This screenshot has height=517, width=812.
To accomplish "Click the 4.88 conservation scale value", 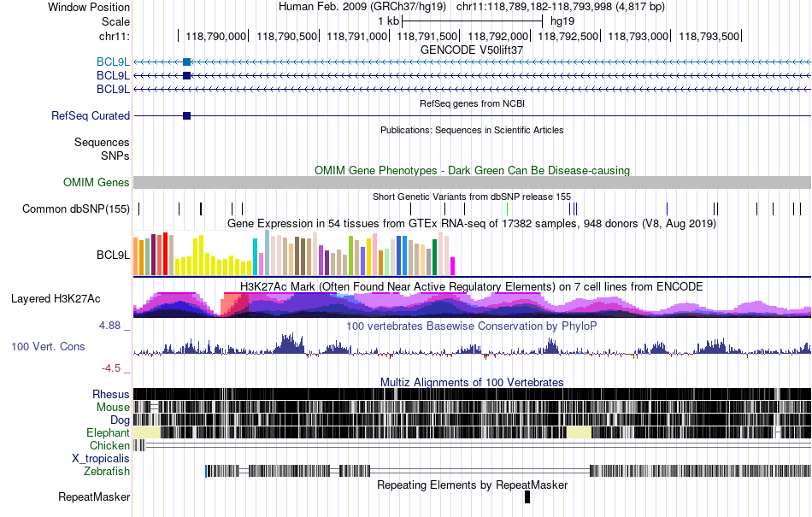I will [x=109, y=326].
